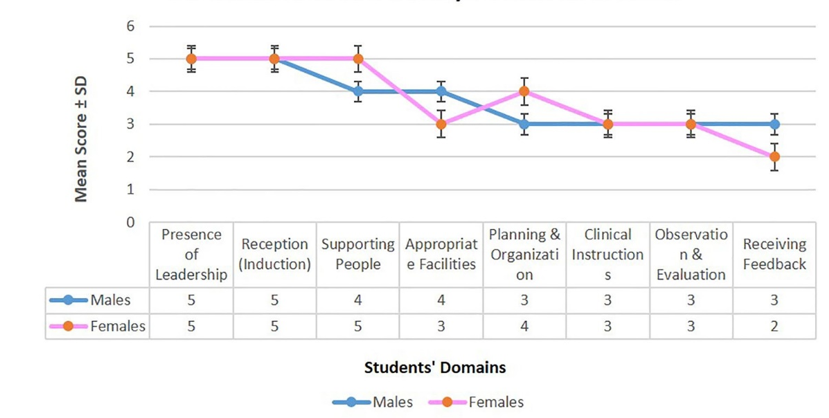Image resolution: width=829 pixels, height=418 pixels.
Task: Select Females table cell under Planning & Organization
Action: [524, 326]
